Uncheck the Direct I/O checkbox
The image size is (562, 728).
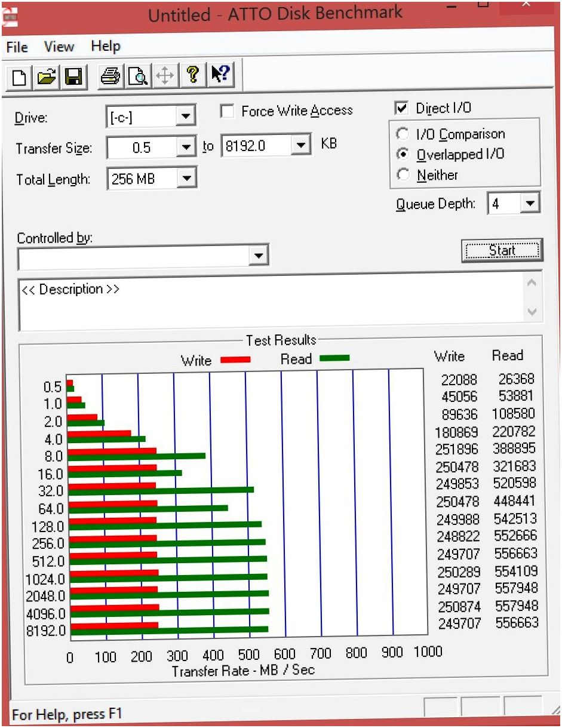pyautogui.click(x=403, y=108)
